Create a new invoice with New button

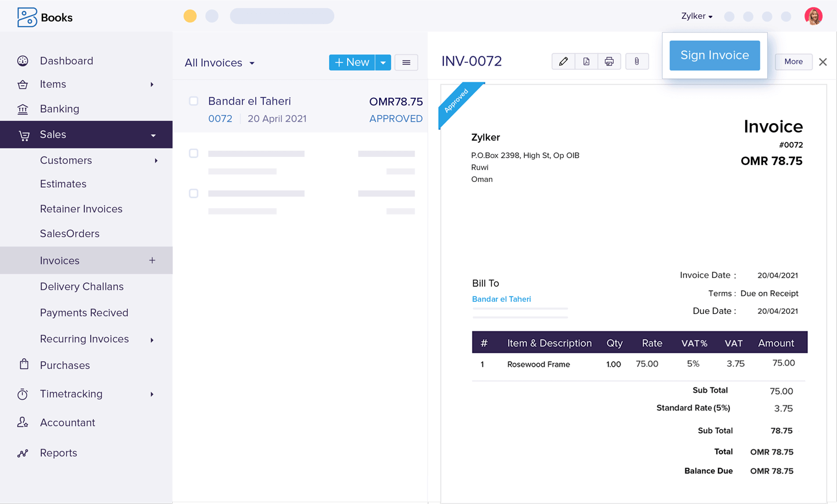[x=352, y=63]
